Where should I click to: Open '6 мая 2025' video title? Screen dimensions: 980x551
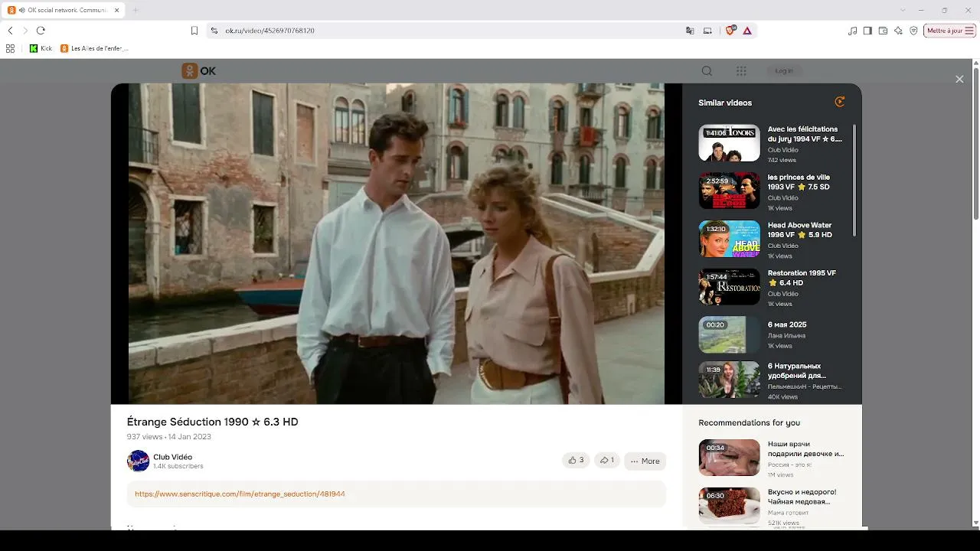pos(787,324)
